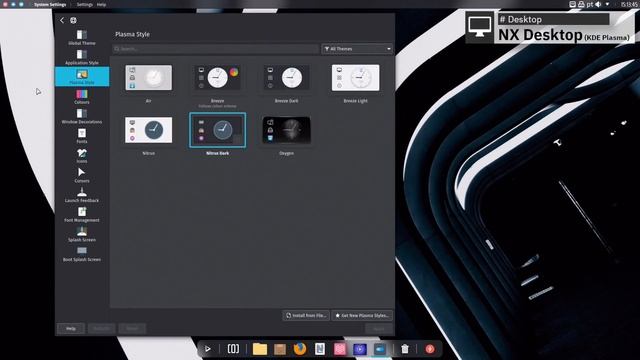640x360 pixels.
Task: Expand the hidden system tray arrow
Action: [607, 4]
